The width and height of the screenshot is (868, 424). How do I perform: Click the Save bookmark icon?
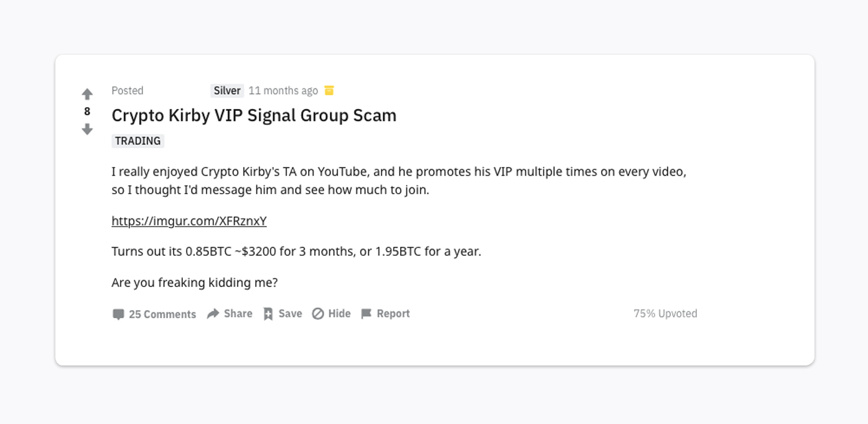pyautogui.click(x=268, y=313)
